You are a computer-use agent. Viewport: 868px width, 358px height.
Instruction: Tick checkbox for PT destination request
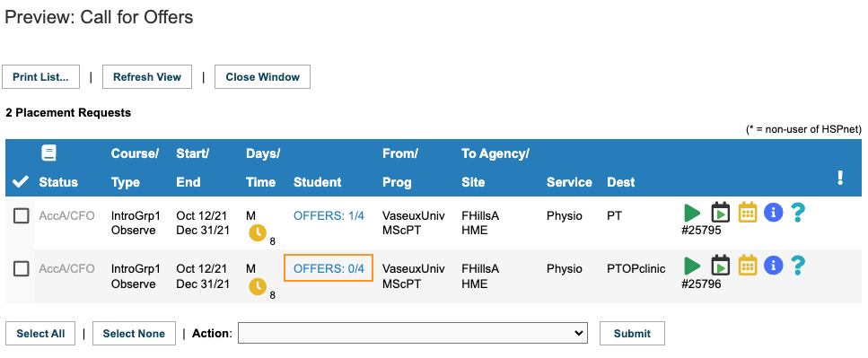(21, 216)
